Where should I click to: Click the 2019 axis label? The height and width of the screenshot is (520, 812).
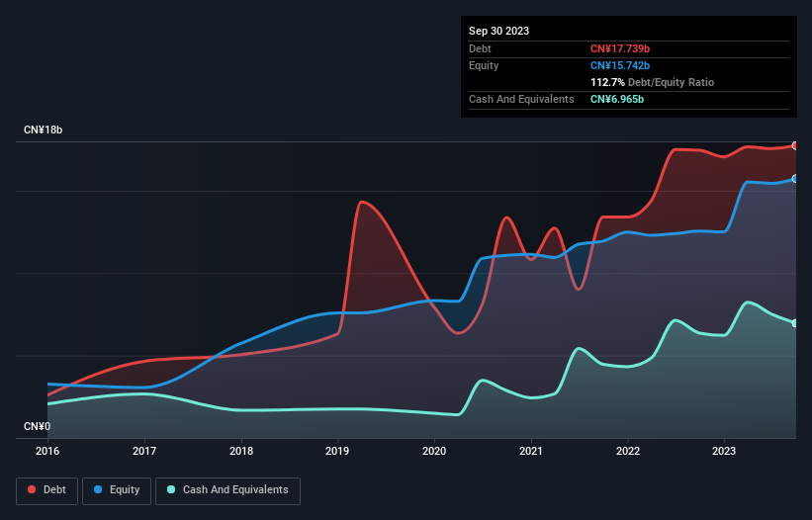point(337,451)
